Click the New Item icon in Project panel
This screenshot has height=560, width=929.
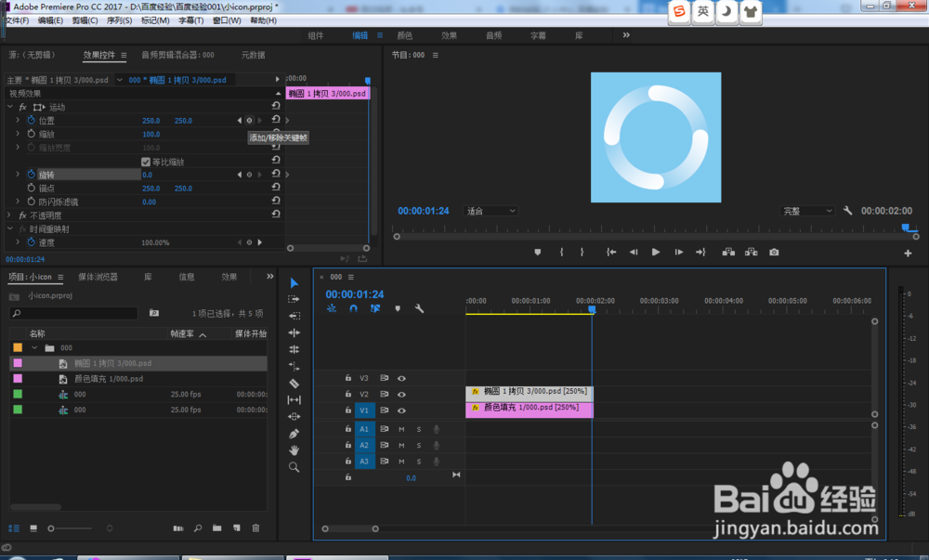coord(236,528)
